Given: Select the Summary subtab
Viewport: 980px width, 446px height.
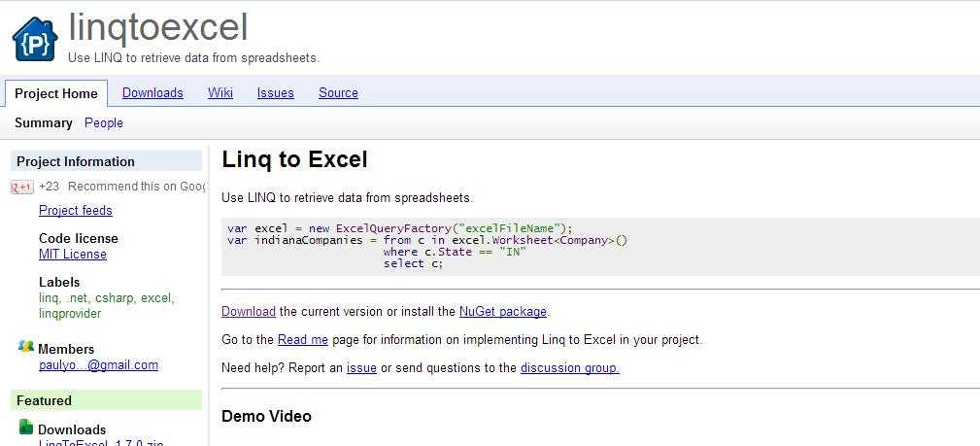Looking at the screenshot, I should point(43,122).
